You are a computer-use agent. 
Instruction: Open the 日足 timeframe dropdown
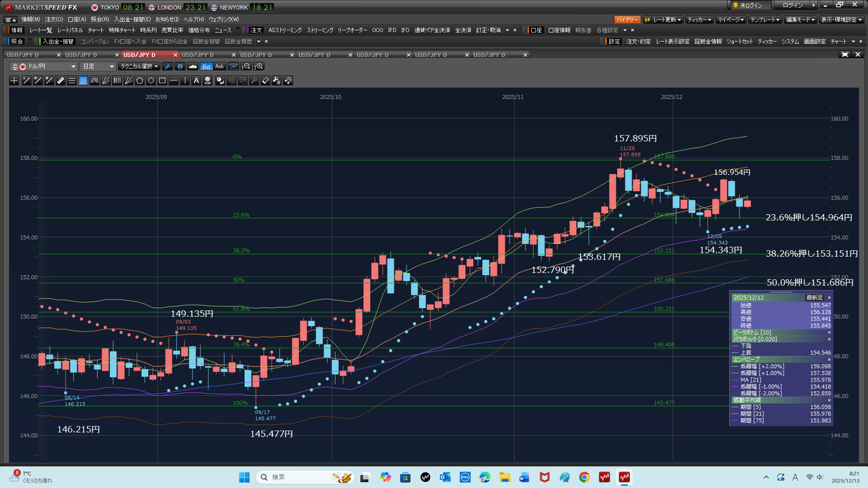98,66
